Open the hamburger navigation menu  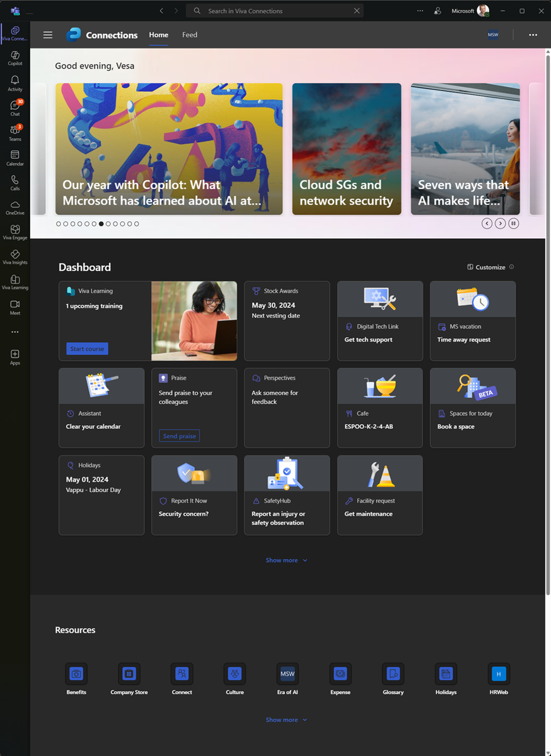pos(48,35)
